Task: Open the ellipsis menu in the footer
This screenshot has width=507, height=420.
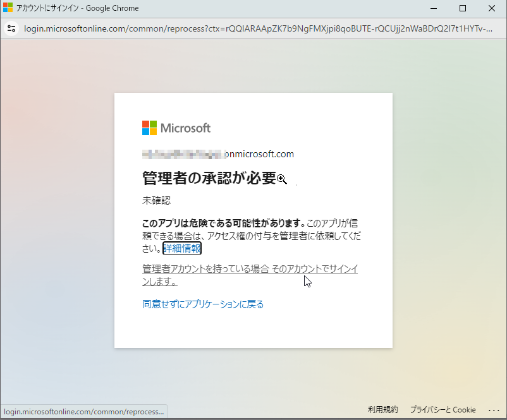Action: 494,410
